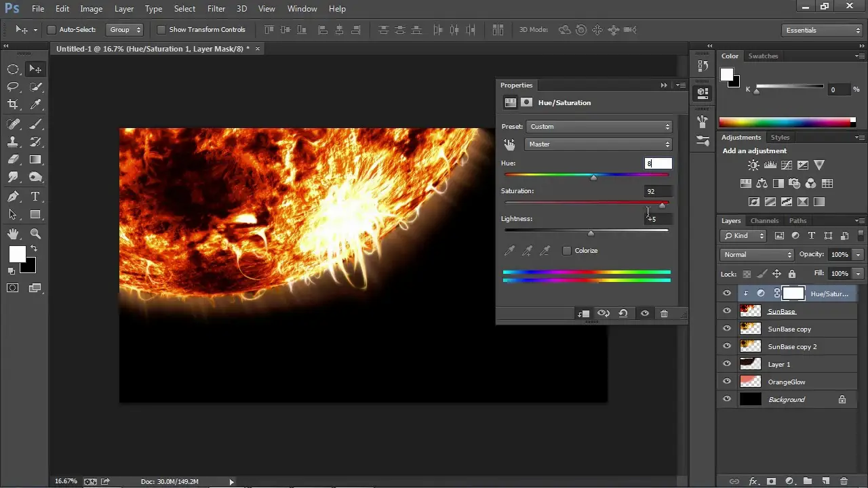Click the Saturation slider handle

tap(663, 205)
